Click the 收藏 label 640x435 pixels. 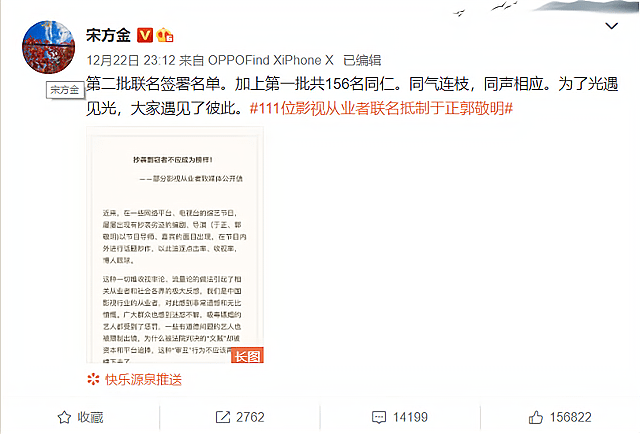click(x=90, y=417)
